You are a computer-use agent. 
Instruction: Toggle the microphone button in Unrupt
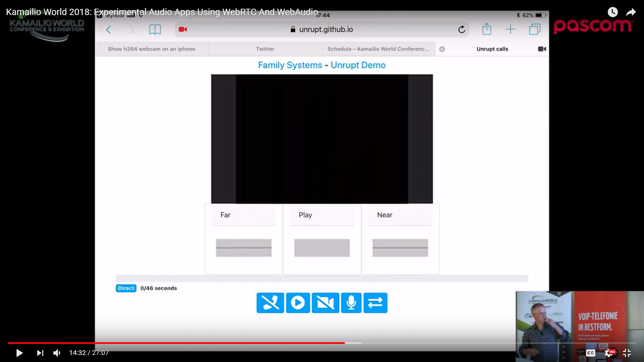pos(351,303)
